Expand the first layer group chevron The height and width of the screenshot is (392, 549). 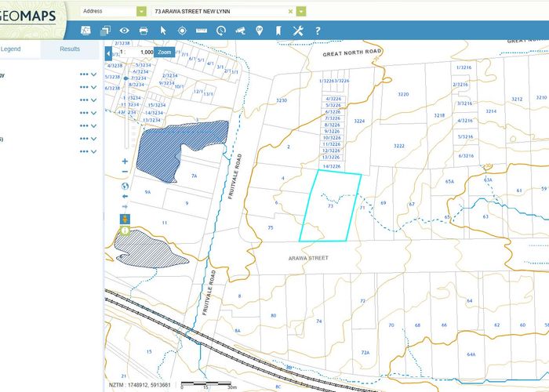(x=94, y=75)
